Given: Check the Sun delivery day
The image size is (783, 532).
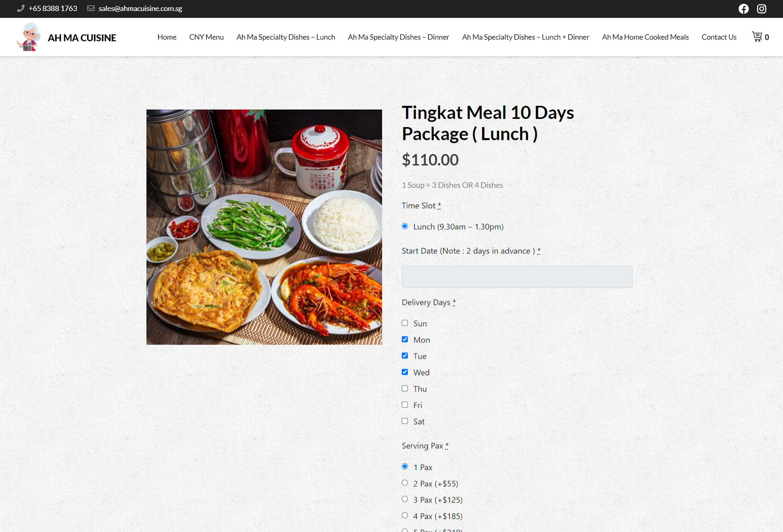Looking at the screenshot, I should (405, 323).
